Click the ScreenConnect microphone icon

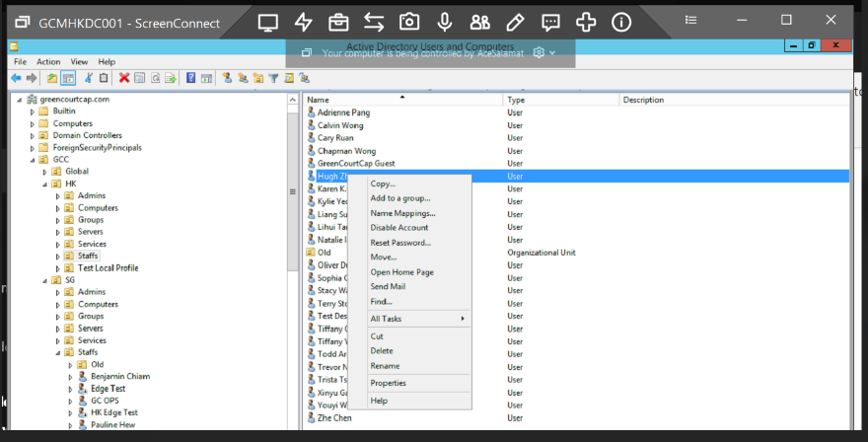pos(445,22)
